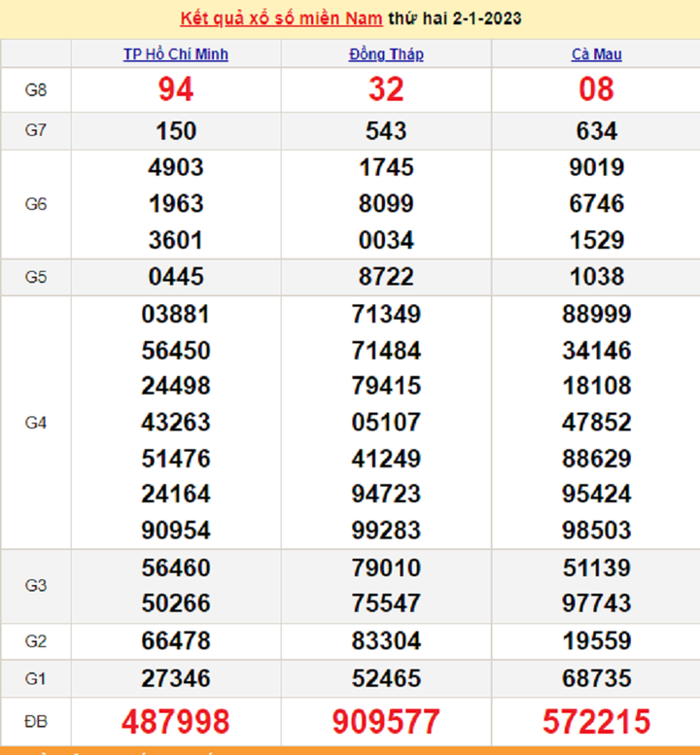700x755 pixels.
Task: Click the Đồng Tháp special prize 909577
Action: coord(386,722)
